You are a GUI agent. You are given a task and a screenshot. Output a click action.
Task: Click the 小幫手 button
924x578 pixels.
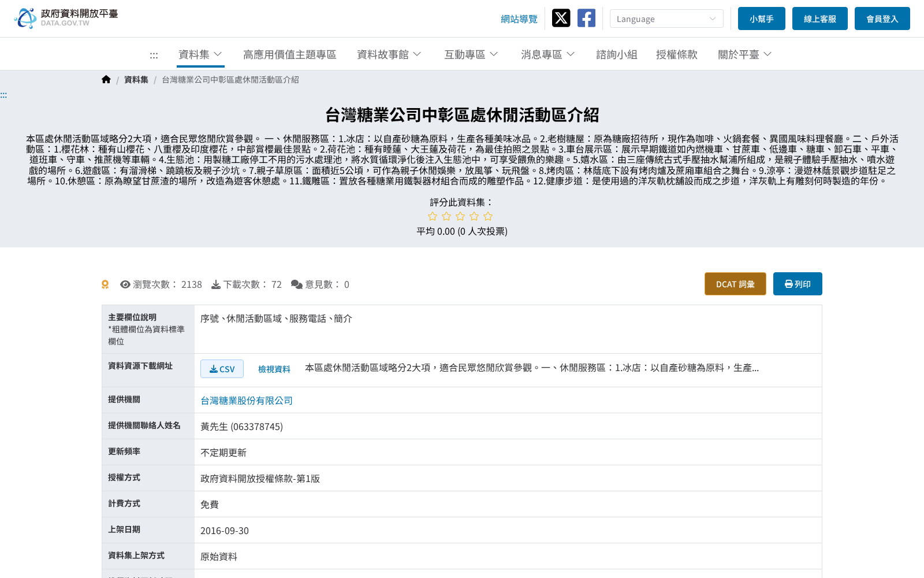tap(762, 18)
